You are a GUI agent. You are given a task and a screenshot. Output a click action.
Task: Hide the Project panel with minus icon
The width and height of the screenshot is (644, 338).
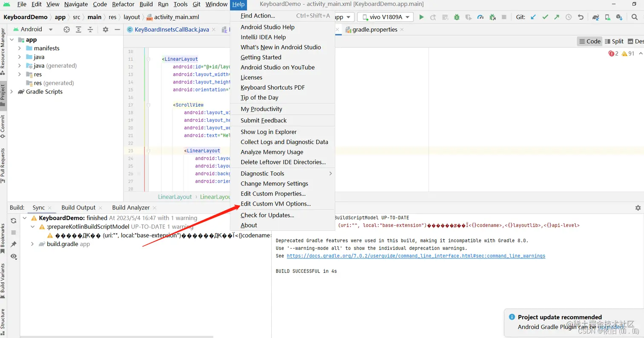117,29
